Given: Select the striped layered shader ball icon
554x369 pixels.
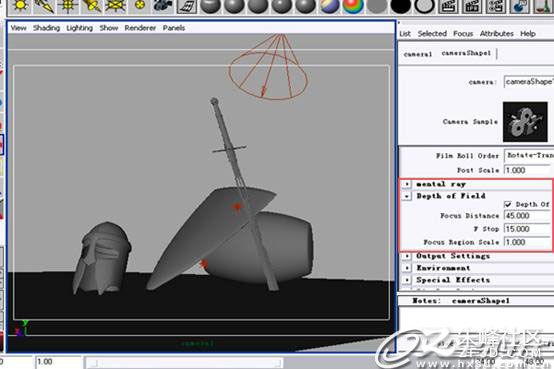Looking at the screenshot, I should [329, 6].
